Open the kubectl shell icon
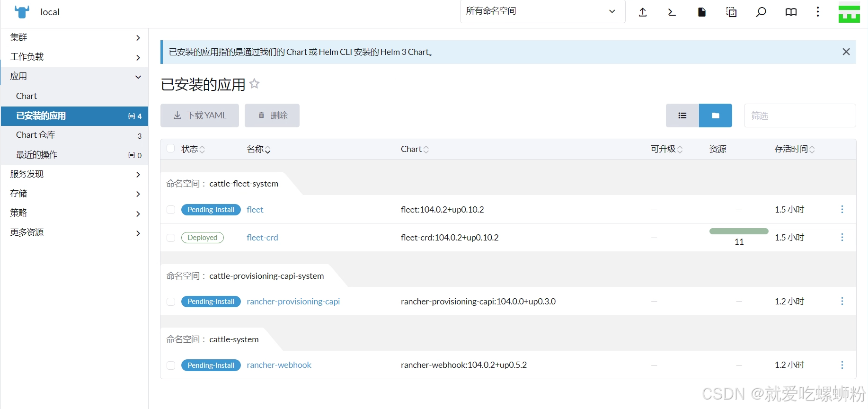Image resolution: width=868 pixels, height=409 pixels. (672, 12)
